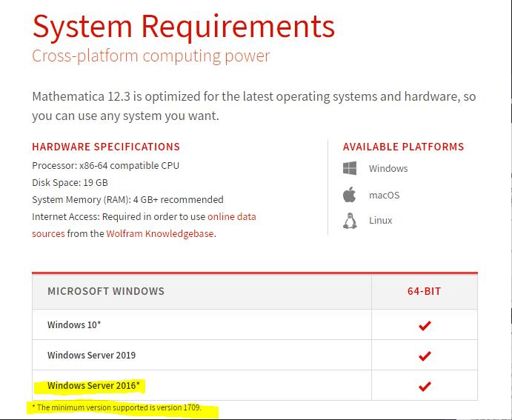Select the Linux platform label
The height and width of the screenshot is (420, 512).
coord(381,221)
